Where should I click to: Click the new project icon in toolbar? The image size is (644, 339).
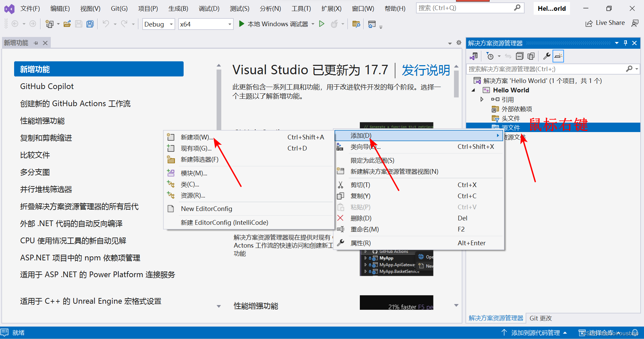(x=49, y=24)
